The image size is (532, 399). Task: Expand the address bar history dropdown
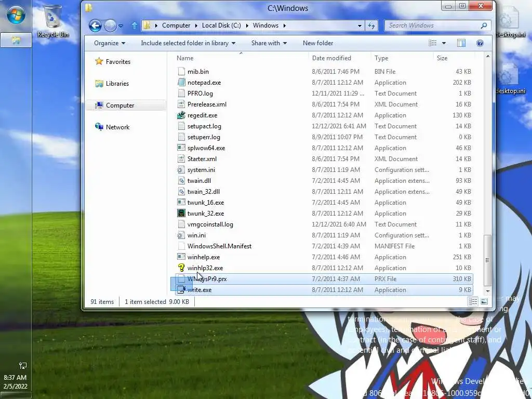(x=360, y=25)
